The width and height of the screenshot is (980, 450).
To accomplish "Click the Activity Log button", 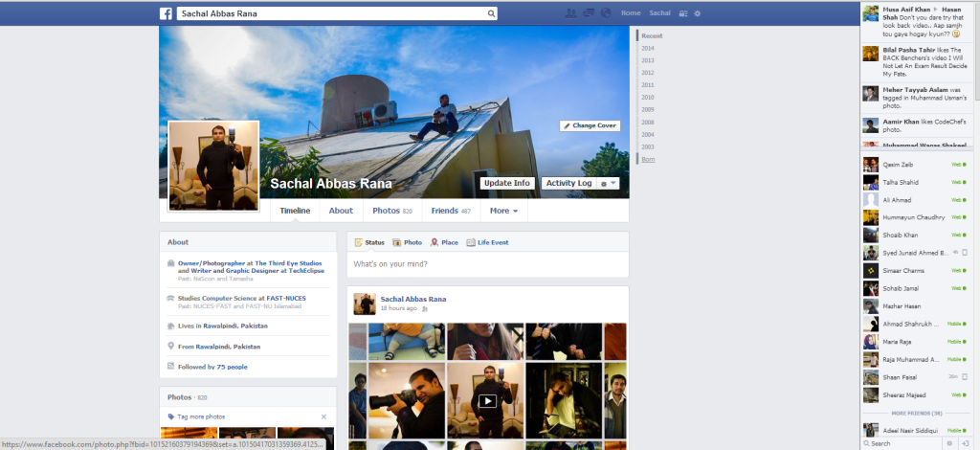I will coord(568,183).
